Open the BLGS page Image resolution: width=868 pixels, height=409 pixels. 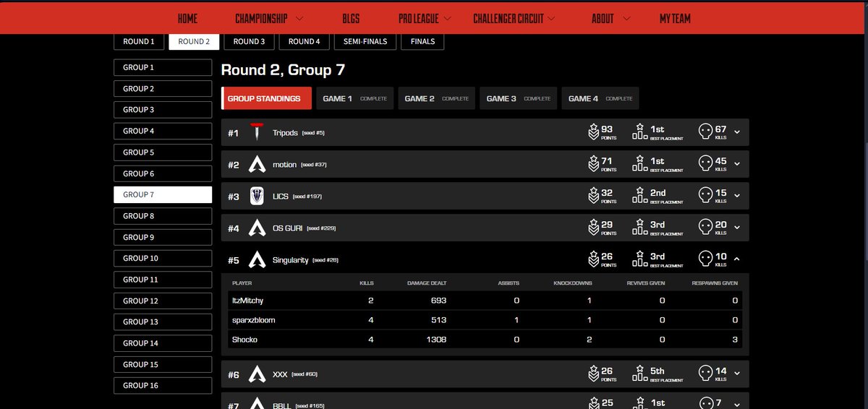pyautogui.click(x=351, y=19)
